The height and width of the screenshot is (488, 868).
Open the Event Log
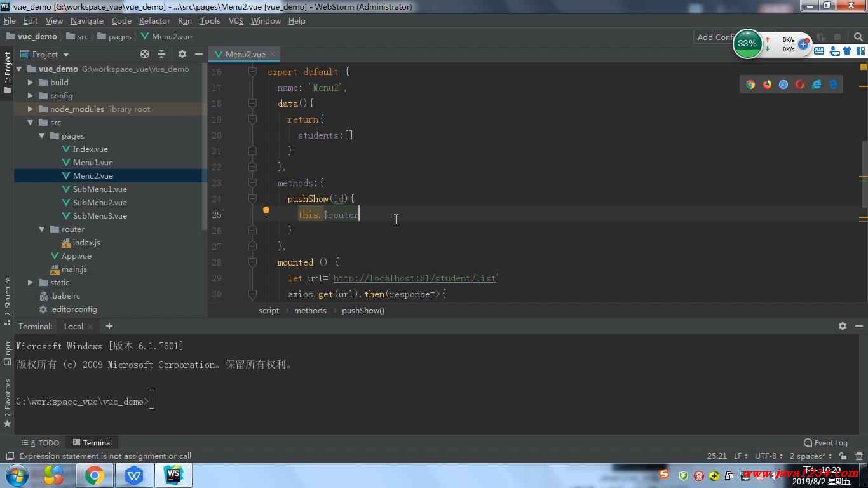point(825,443)
